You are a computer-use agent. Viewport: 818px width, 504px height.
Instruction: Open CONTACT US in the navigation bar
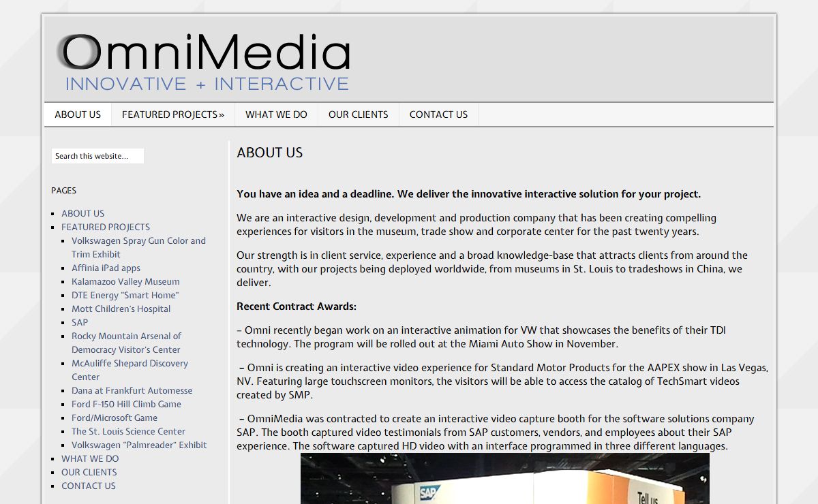click(438, 114)
